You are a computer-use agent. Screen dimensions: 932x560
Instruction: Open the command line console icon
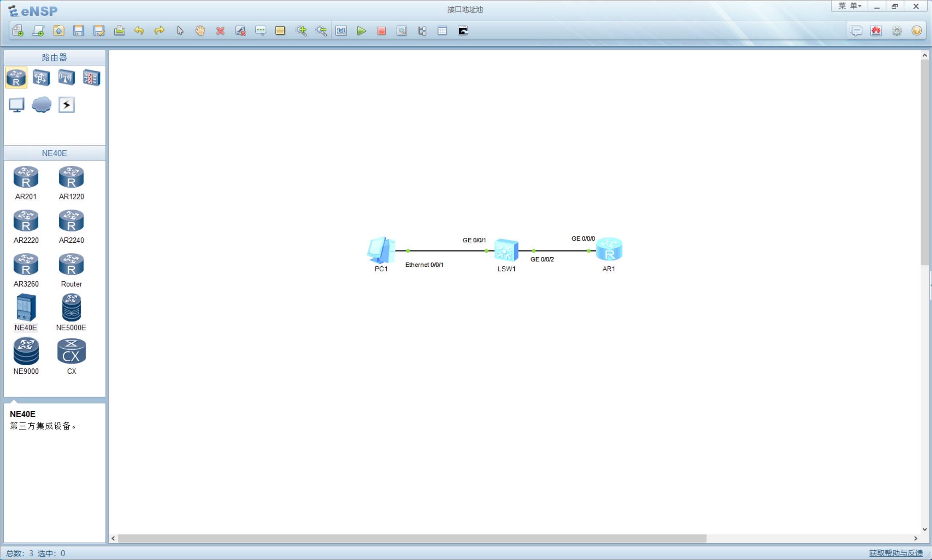463,31
